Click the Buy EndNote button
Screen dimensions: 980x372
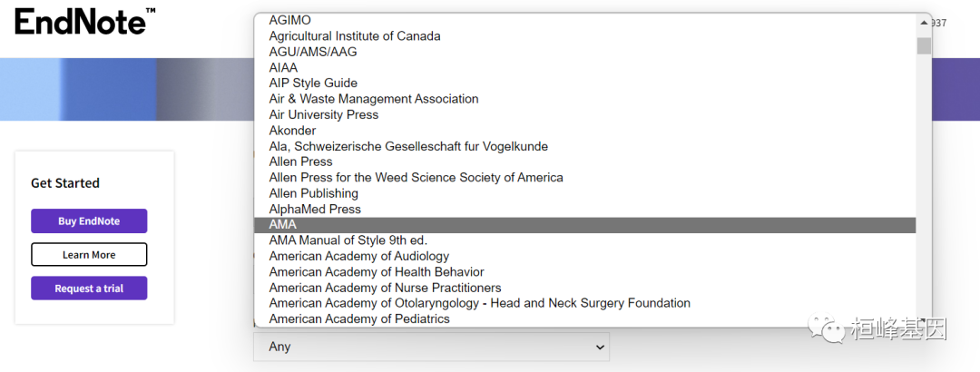pos(89,221)
